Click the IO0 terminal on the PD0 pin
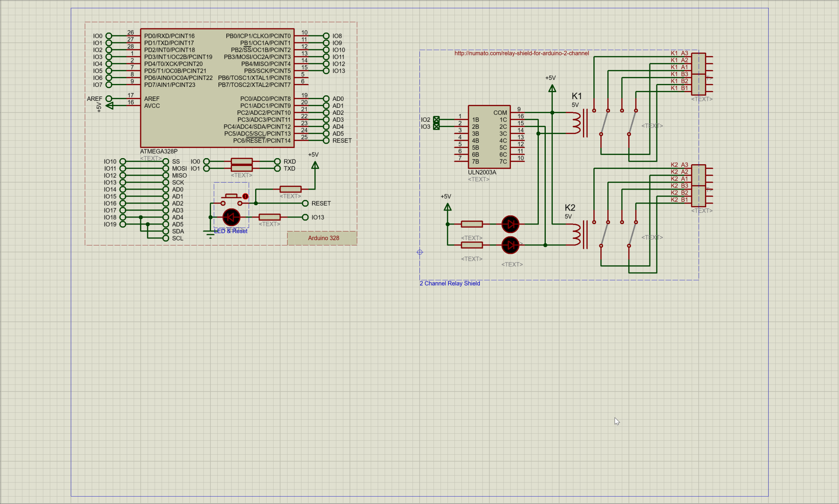The height and width of the screenshot is (504, 839). (109, 36)
